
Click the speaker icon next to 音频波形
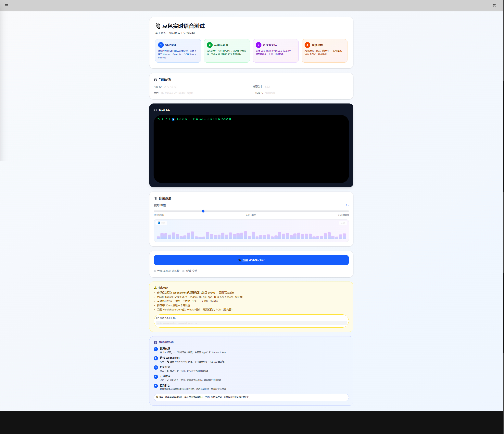point(155,198)
